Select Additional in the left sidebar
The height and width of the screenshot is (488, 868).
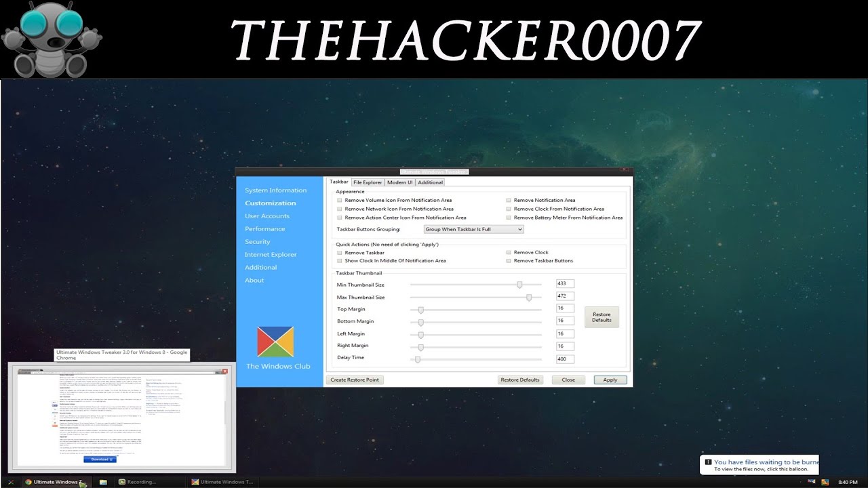(261, 268)
